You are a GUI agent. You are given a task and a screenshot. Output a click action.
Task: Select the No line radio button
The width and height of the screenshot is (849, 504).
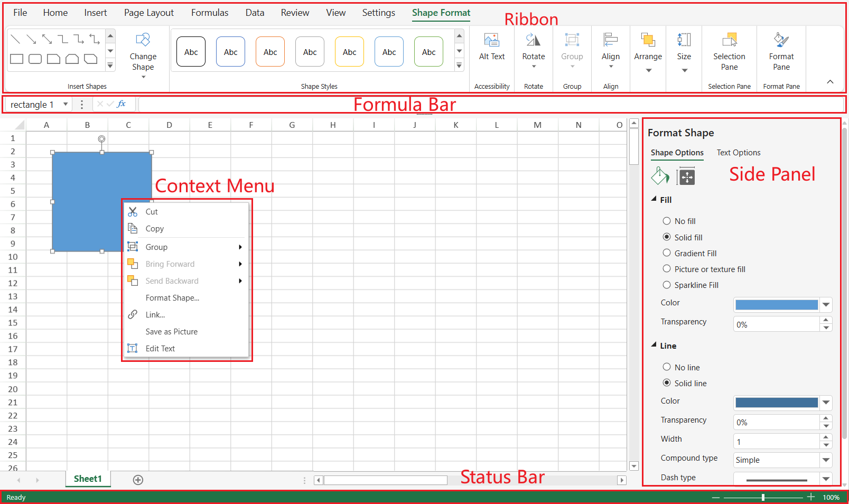tap(667, 367)
